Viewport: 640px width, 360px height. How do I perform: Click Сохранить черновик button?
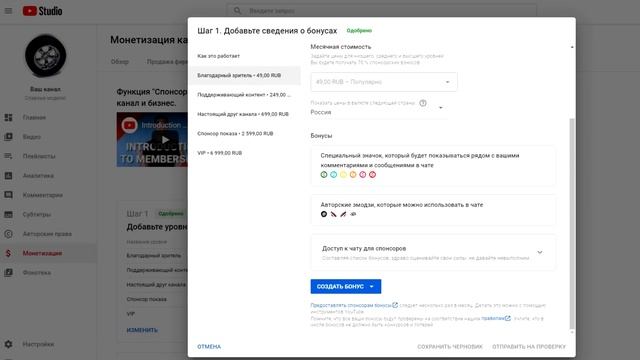(450, 347)
